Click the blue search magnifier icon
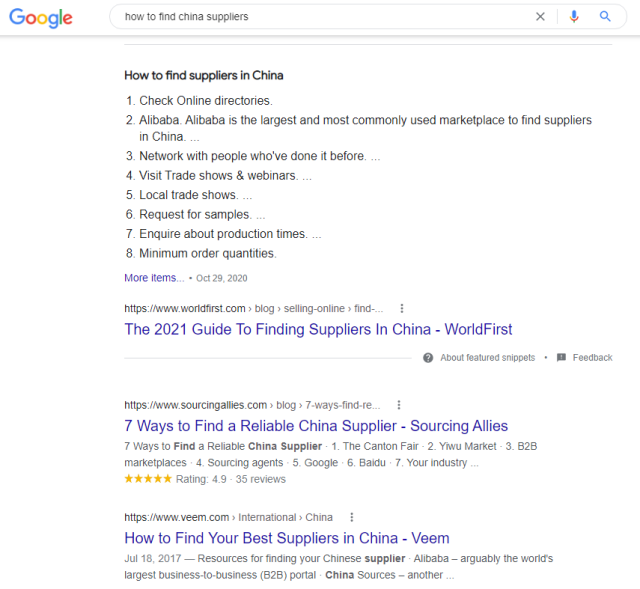The width and height of the screenshot is (640, 589). (x=605, y=17)
